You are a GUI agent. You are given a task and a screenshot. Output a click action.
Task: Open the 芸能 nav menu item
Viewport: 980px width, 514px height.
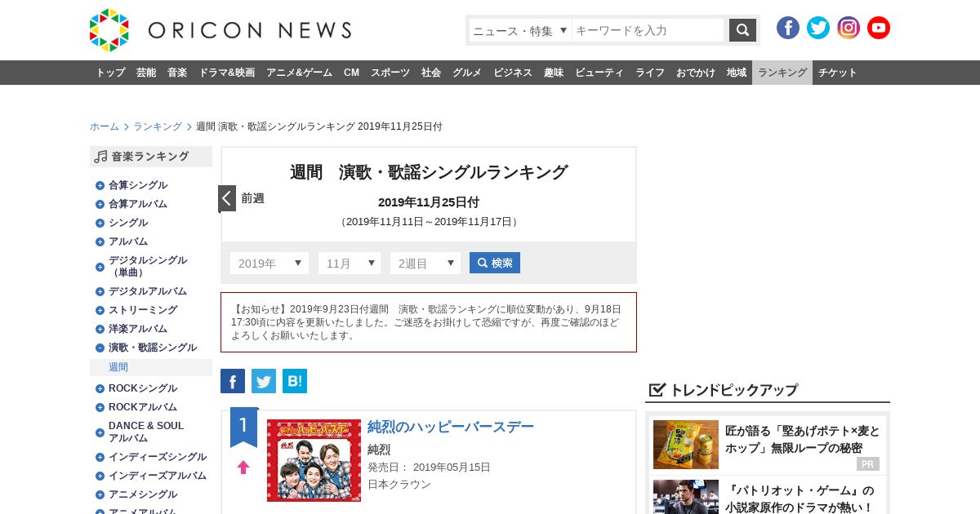pyautogui.click(x=146, y=73)
